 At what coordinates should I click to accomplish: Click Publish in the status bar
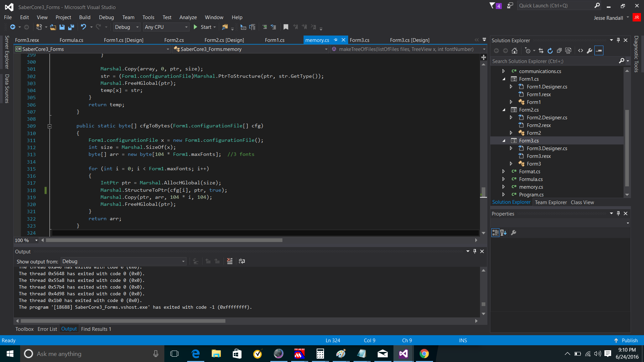626,340
